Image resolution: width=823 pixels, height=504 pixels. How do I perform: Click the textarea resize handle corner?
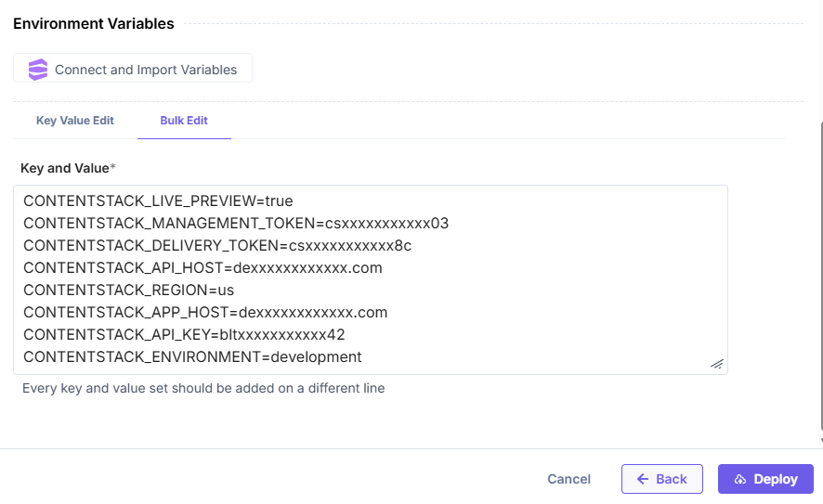pyautogui.click(x=717, y=364)
